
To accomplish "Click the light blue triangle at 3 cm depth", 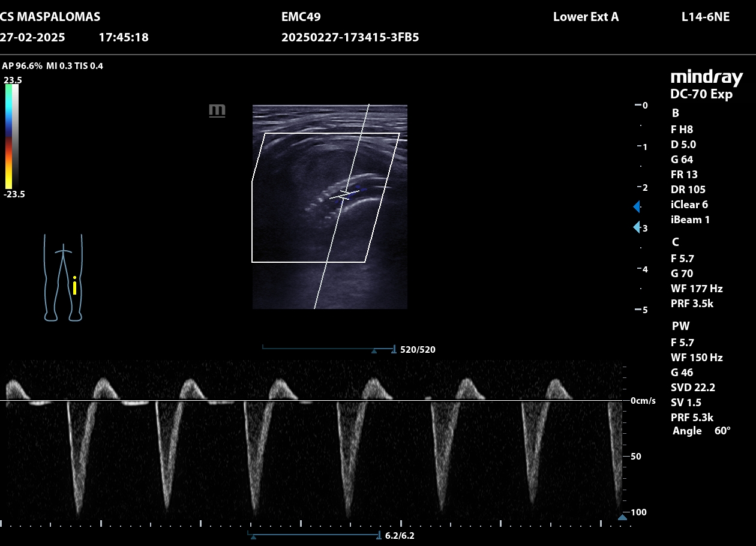I will (637, 227).
